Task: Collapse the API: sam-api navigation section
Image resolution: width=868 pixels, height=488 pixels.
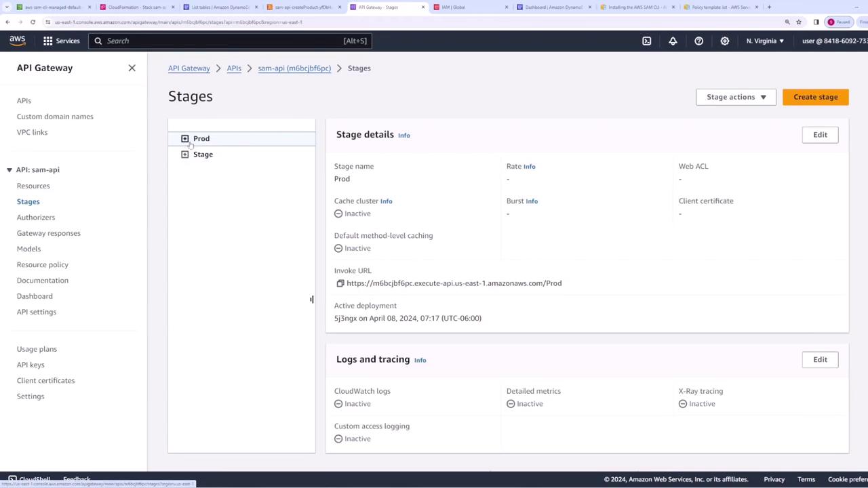Action: (9, 170)
